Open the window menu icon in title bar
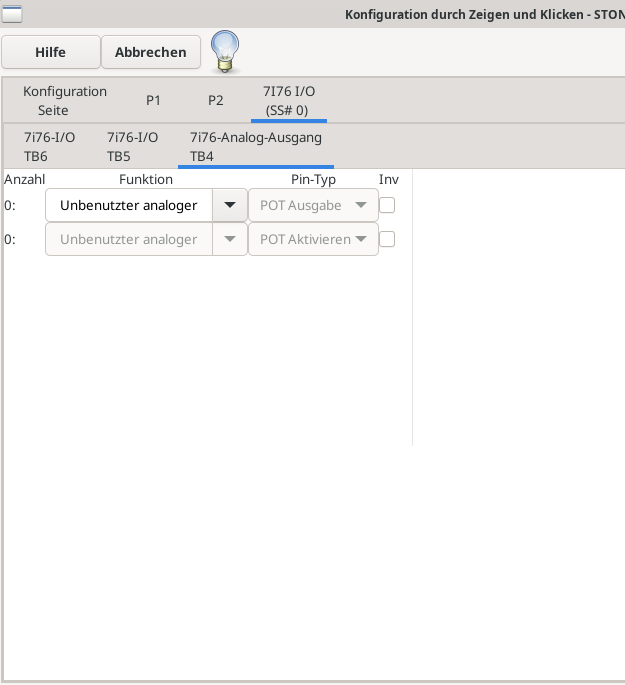Image resolution: width=625 pixels, height=685 pixels. coord(12,14)
